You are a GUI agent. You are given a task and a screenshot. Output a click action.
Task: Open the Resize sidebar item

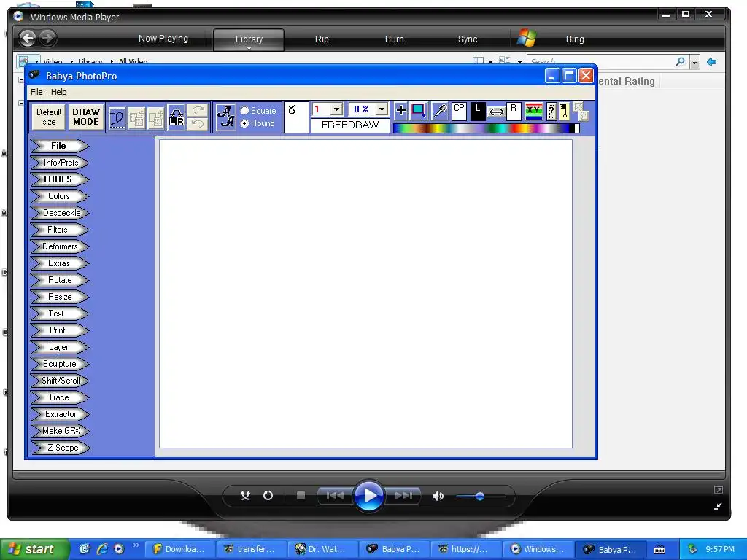pos(59,297)
